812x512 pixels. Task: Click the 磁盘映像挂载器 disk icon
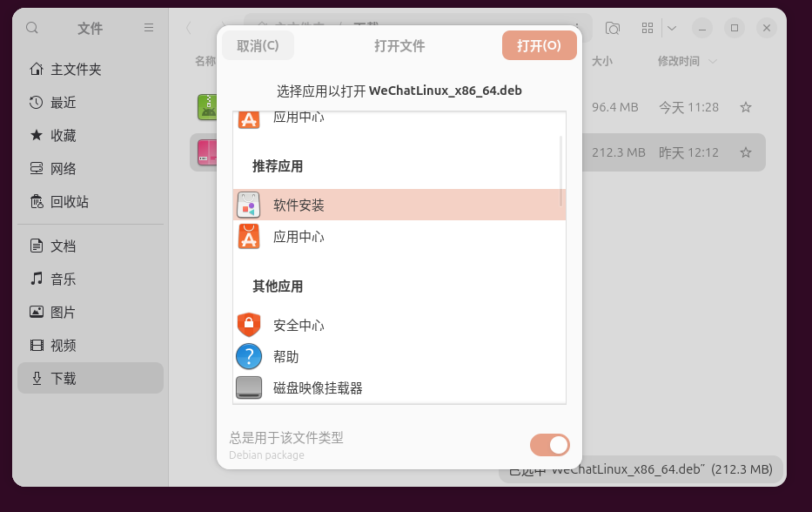[x=249, y=387]
